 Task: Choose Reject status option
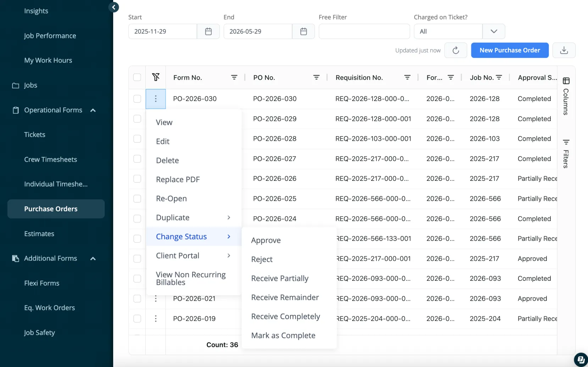pos(289,260)
